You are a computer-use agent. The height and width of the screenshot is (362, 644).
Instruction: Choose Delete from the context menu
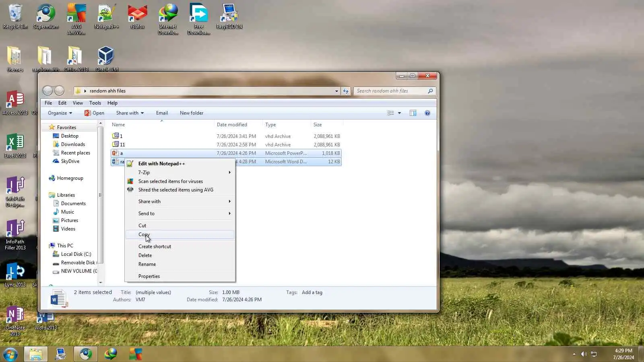click(180, 255)
